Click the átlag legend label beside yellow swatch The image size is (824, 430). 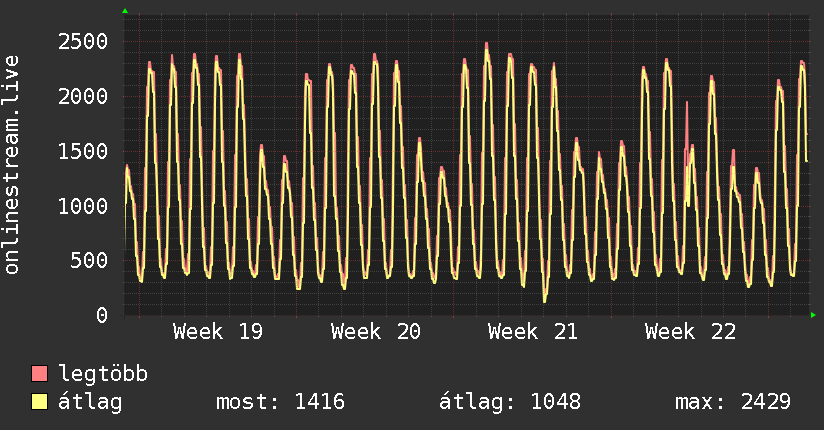point(90,402)
